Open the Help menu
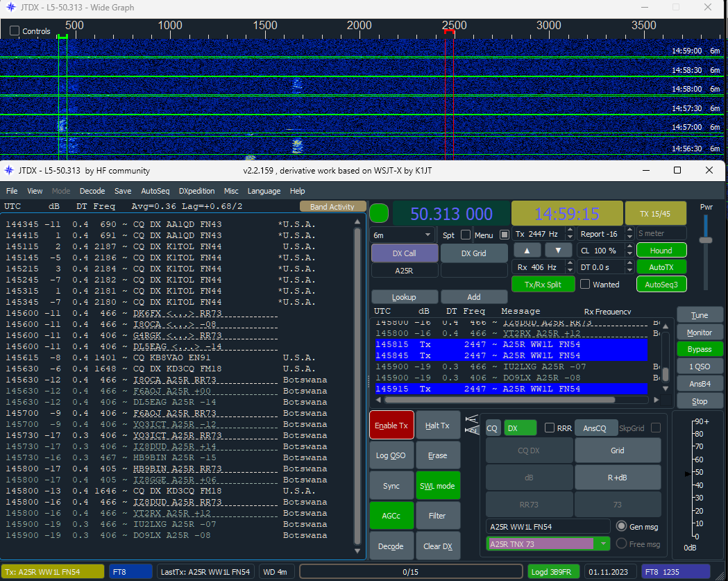Screen dimensions: 728x581 [297, 191]
